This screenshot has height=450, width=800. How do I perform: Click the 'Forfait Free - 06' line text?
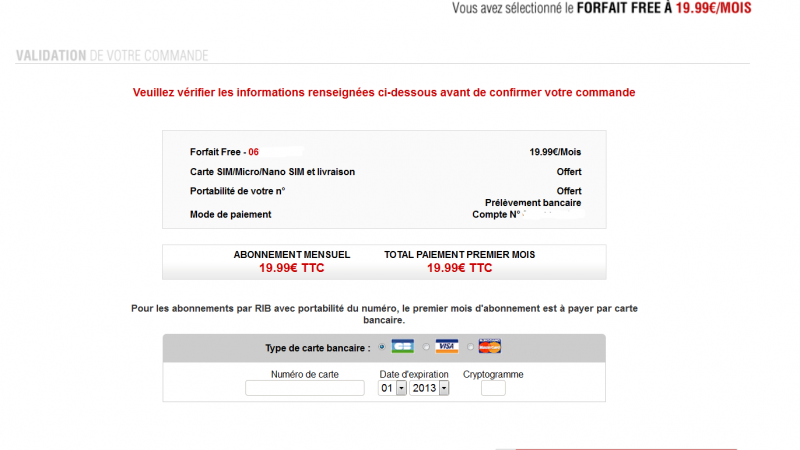click(x=224, y=152)
